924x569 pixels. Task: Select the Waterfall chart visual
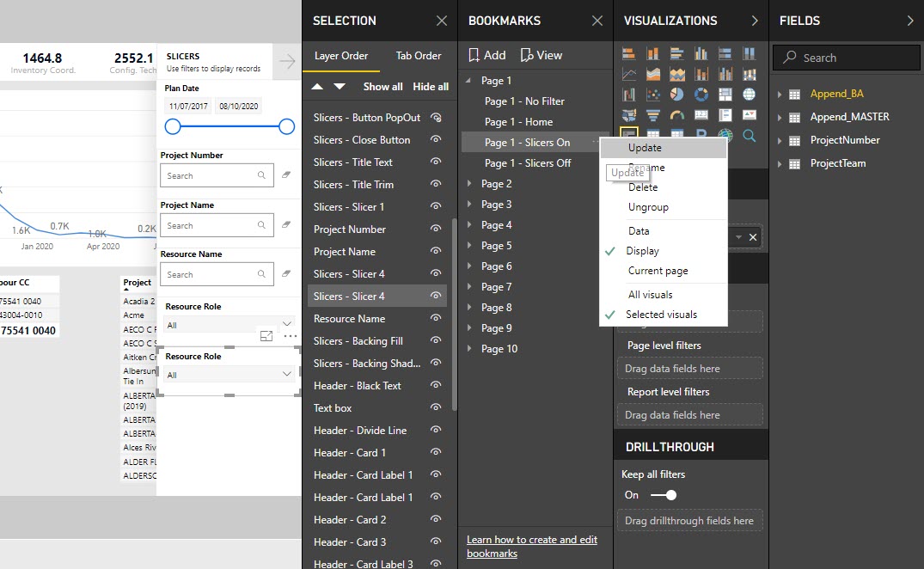point(629,95)
